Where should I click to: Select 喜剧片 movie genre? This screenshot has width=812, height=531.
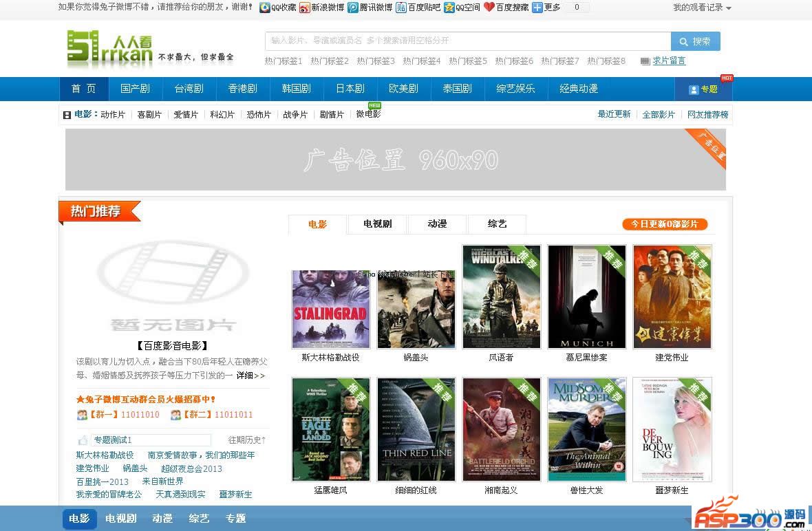[149, 114]
